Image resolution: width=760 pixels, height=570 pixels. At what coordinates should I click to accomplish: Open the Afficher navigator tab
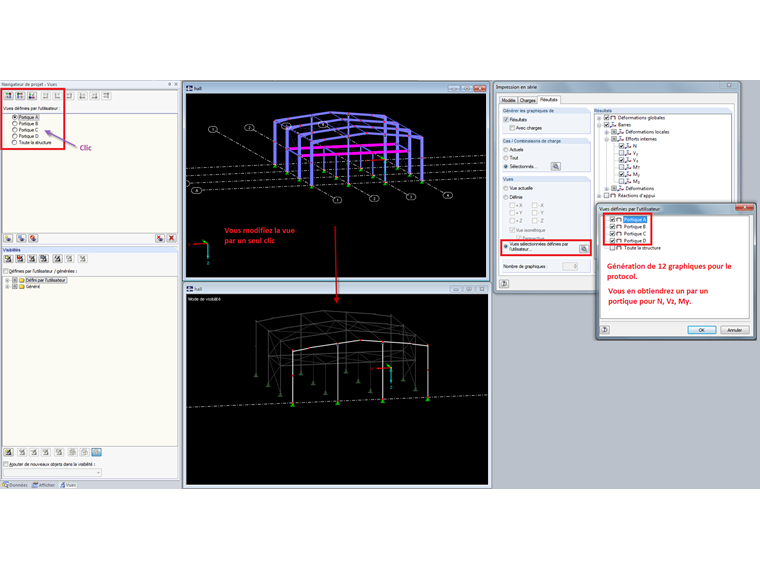point(44,485)
